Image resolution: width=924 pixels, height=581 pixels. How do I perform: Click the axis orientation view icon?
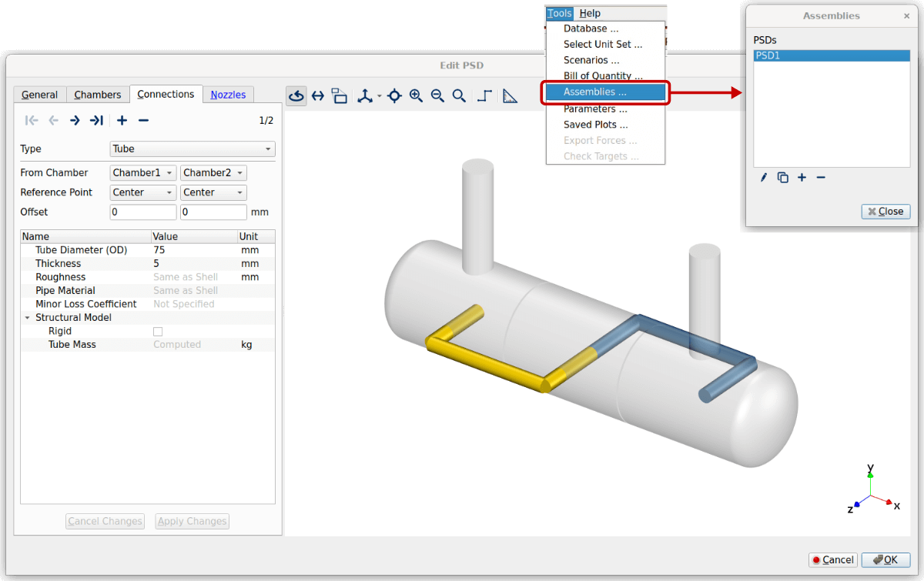(364, 95)
